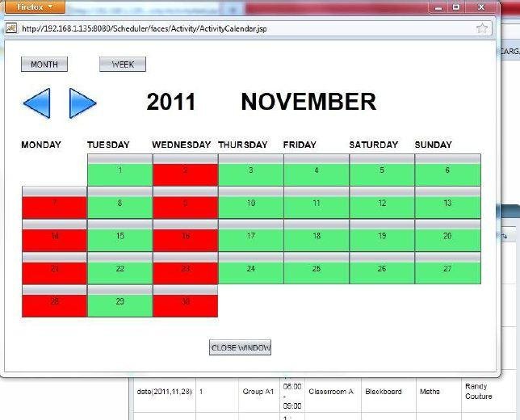The image size is (520, 420).
Task: Click 'date(2011,11,28)' cell in background table
Action: (x=165, y=392)
